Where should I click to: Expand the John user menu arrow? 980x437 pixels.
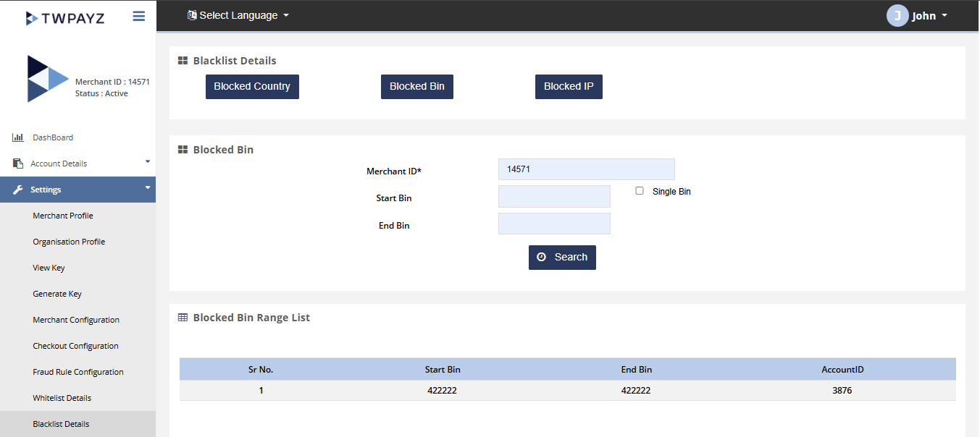point(945,16)
